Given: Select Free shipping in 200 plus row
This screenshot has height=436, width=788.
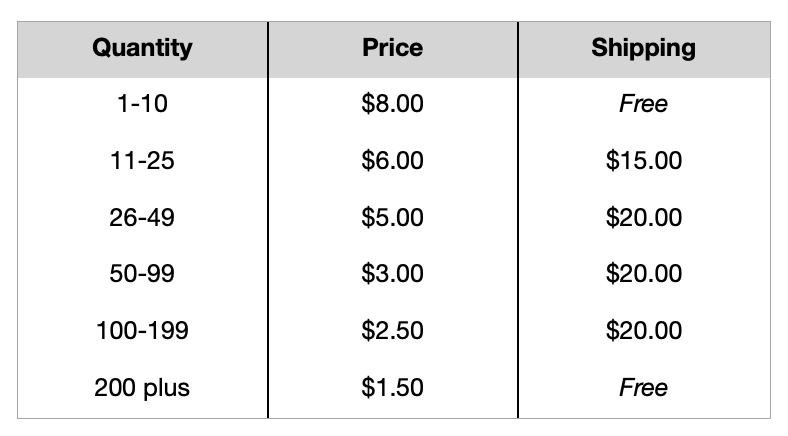Looking at the screenshot, I should pos(643,387).
